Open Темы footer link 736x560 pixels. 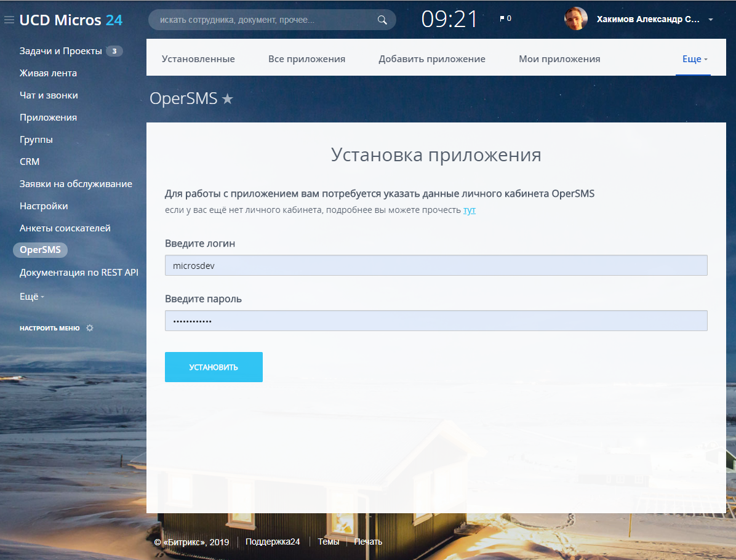click(x=329, y=542)
